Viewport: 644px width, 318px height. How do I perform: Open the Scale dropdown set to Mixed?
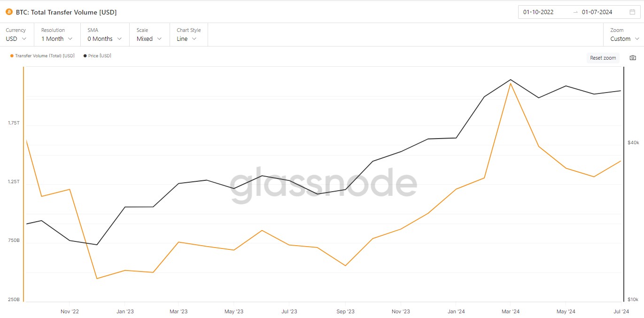(x=149, y=39)
